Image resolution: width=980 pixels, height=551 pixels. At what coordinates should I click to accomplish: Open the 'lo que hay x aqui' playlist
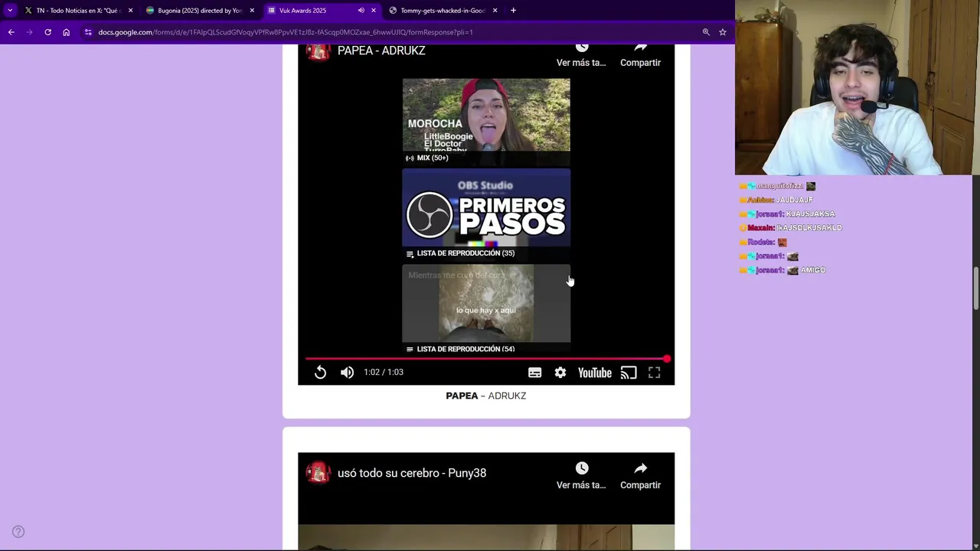(486, 309)
